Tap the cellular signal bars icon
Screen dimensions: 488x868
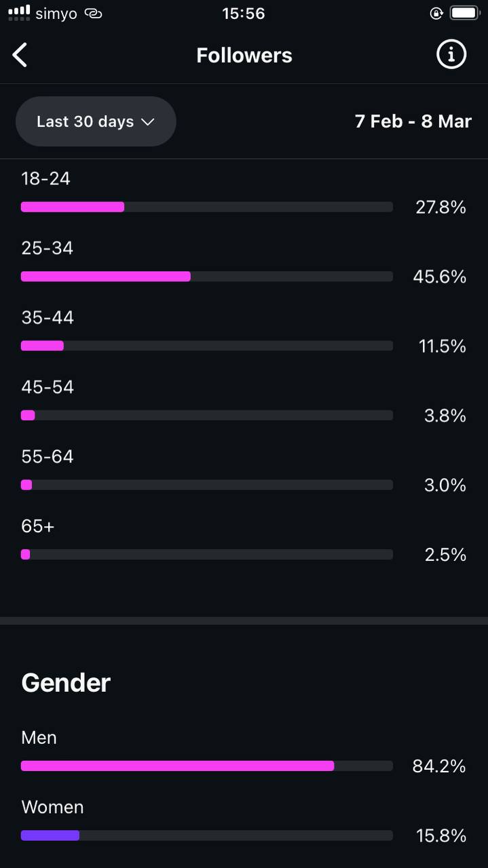click(x=19, y=12)
